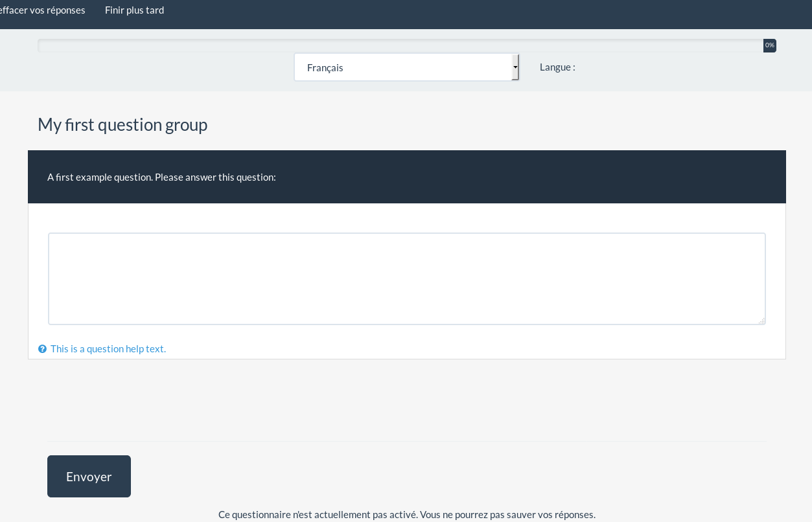
Task: Open the Français language dropdown
Action: tap(402, 67)
